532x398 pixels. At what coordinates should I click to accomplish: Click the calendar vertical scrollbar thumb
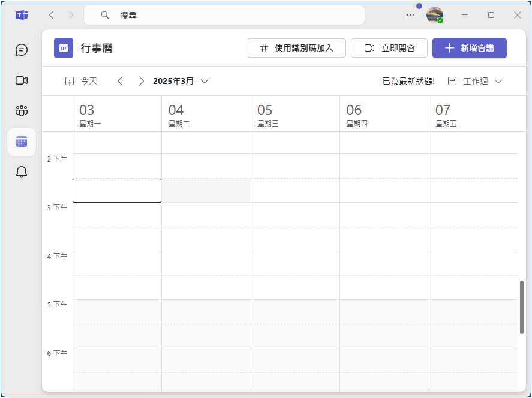(x=522, y=307)
